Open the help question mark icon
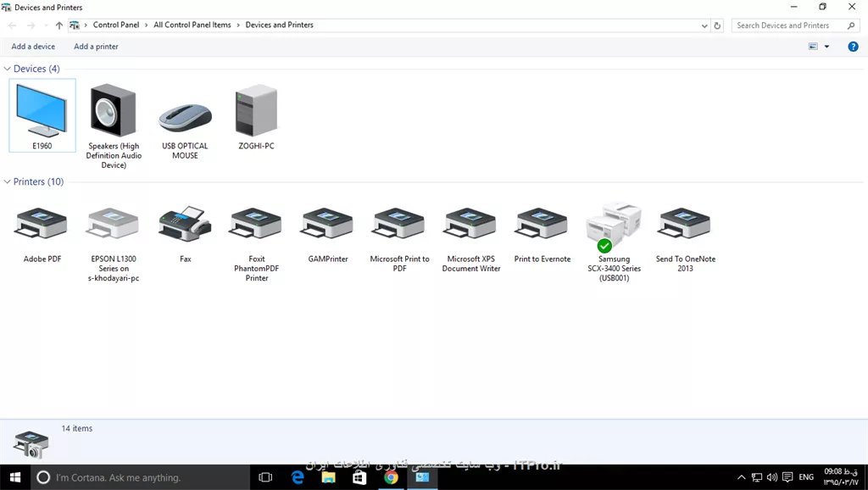The height and width of the screenshot is (490, 868). pos(853,47)
